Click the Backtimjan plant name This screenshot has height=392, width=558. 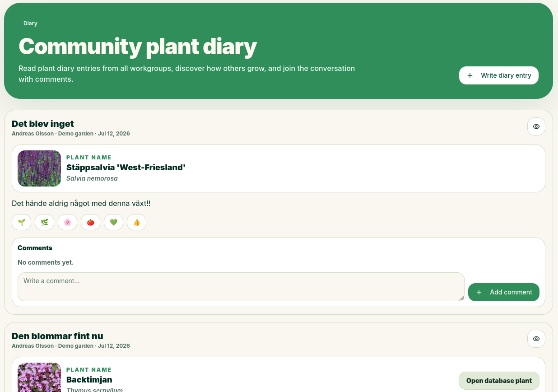click(x=89, y=380)
